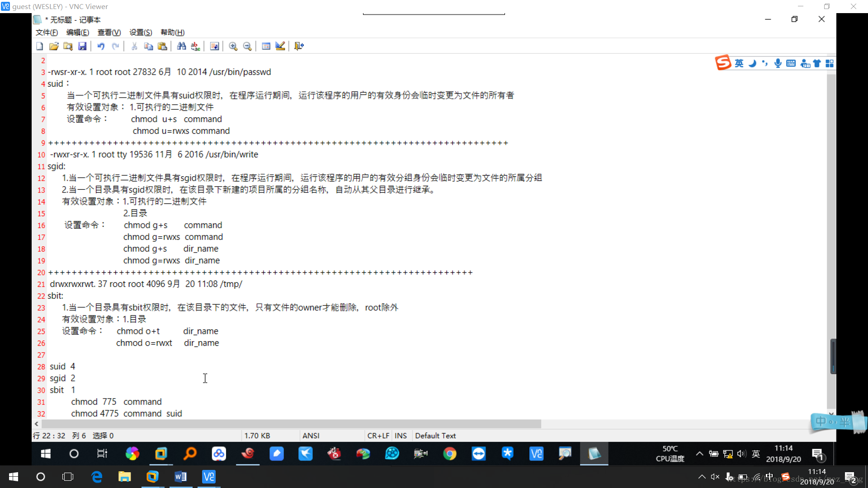Click the remote clock 11:14 2018/9/20
The height and width of the screenshot is (488, 868).
(x=783, y=454)
